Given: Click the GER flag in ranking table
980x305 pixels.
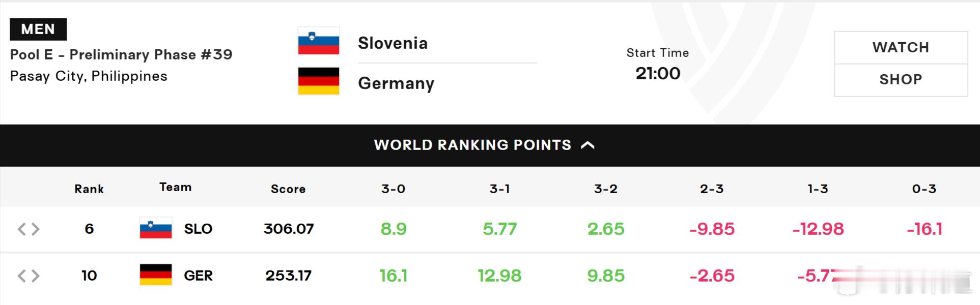Looking at the screenshot, I should [156, 275].
